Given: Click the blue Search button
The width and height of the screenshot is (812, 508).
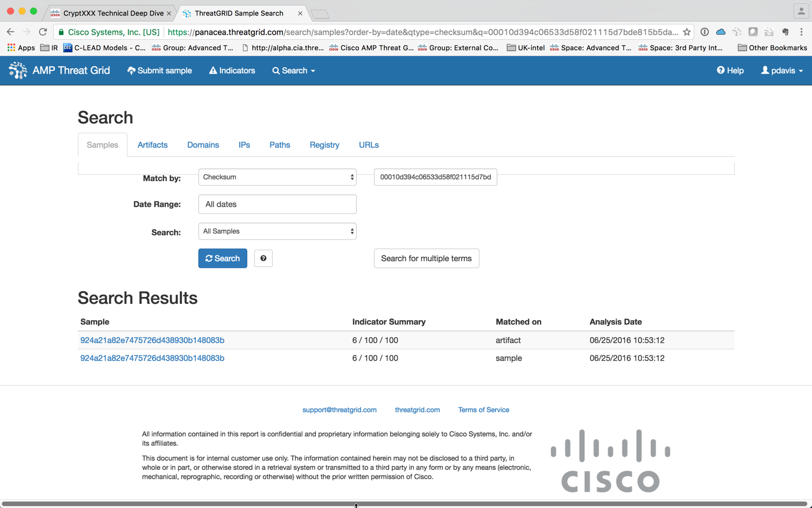Looking at the screenshot, I should pos(222,258).
